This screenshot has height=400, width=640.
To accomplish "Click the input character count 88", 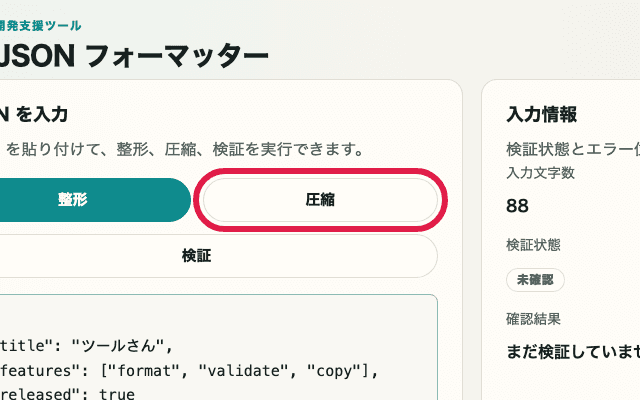I will (517, 206).
